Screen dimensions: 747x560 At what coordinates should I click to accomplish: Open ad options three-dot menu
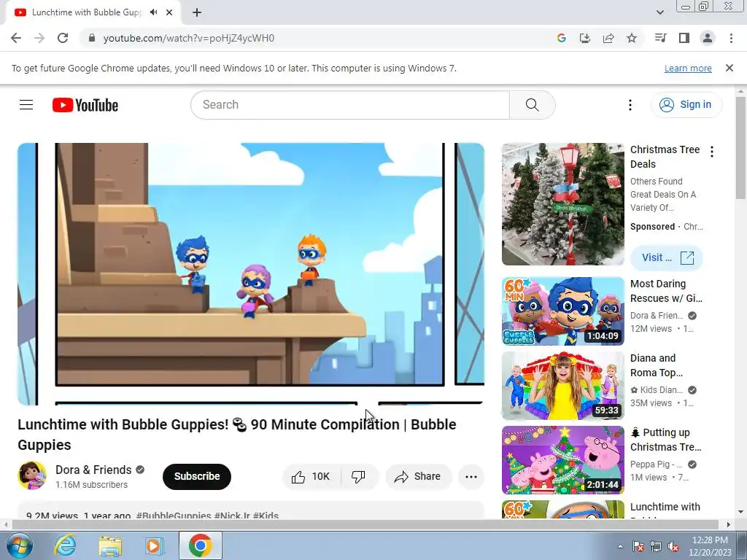[712, 152]
